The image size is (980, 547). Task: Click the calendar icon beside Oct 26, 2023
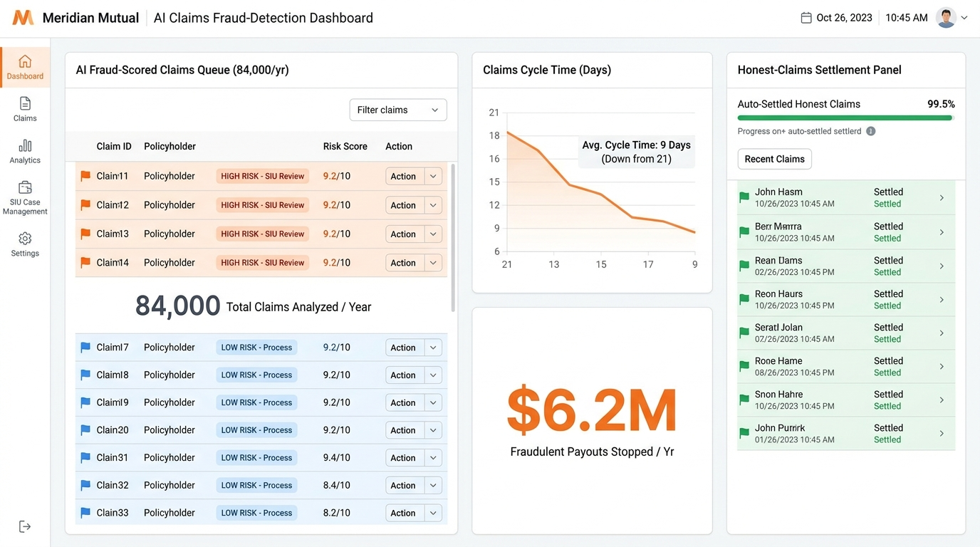tap(806, 18)
